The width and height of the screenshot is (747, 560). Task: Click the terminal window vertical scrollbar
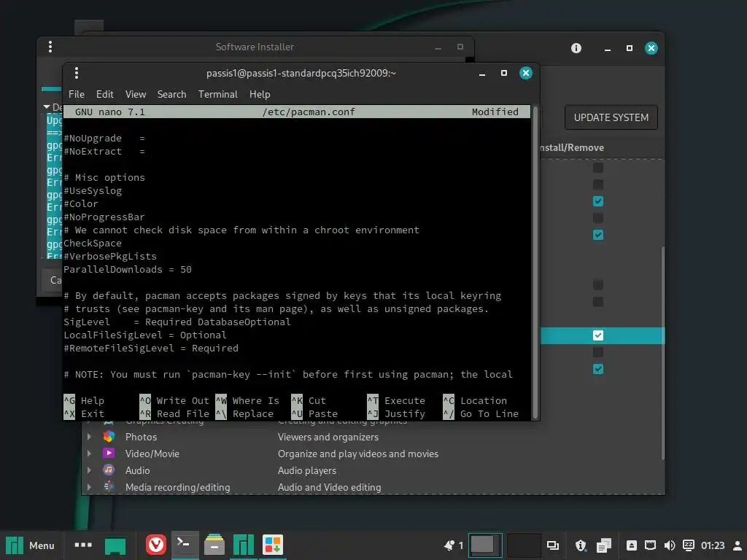click(x=535, y=262)
